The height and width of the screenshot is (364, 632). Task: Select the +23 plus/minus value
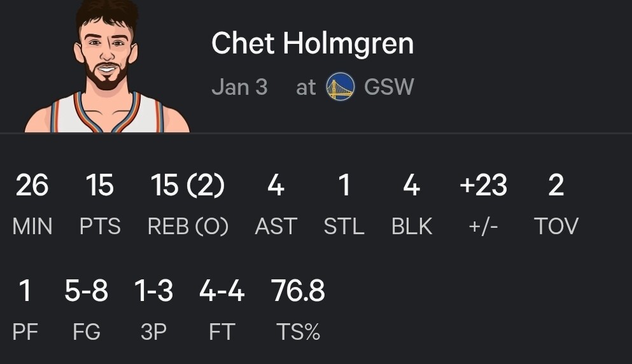click(x=483, y=185)
